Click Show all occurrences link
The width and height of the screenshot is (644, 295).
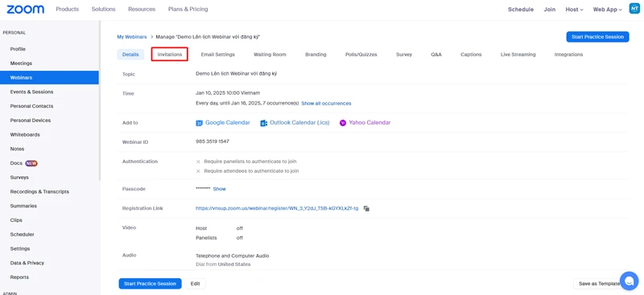[326, 104]
